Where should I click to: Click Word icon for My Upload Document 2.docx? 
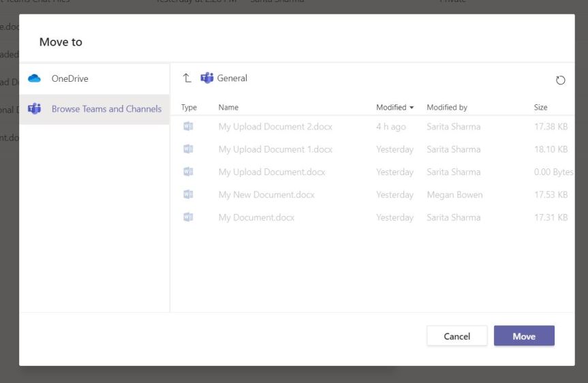tap(189, 127)
